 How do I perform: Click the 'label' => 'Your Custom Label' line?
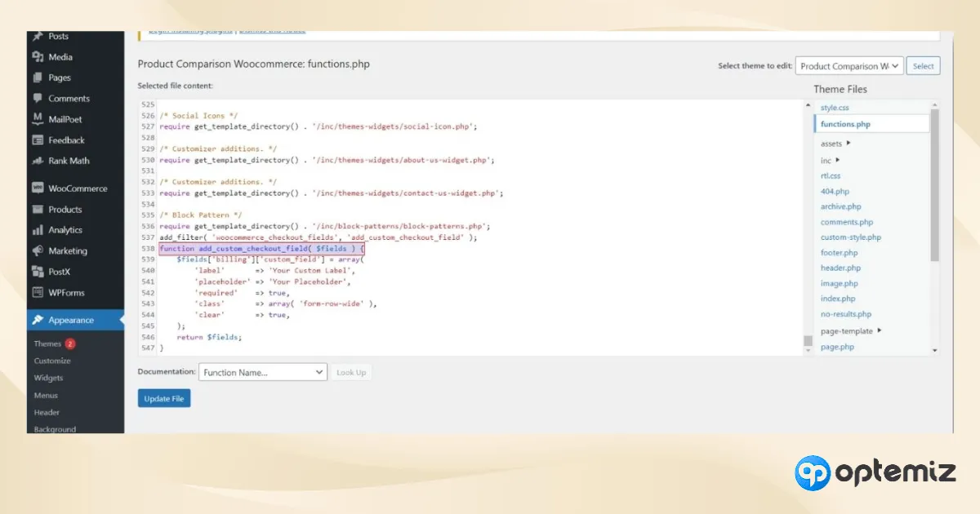pos(274,270)
